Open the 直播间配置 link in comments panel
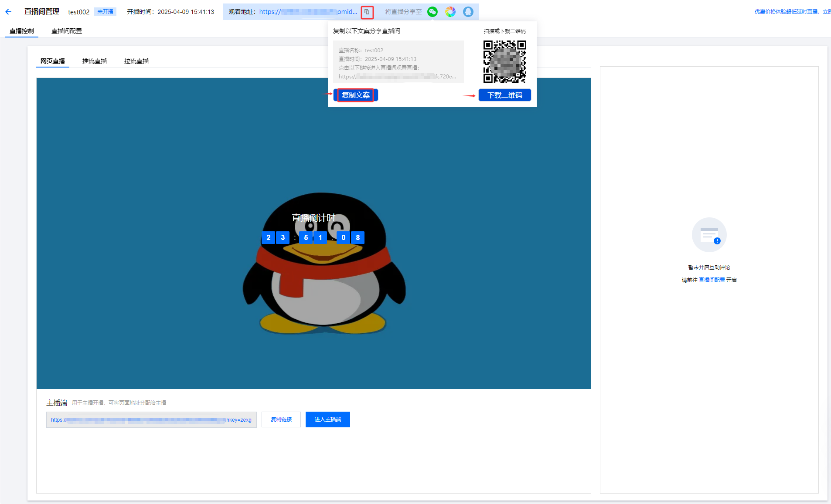Viewport: 831px width, 504px height. [x=712, y=280]
